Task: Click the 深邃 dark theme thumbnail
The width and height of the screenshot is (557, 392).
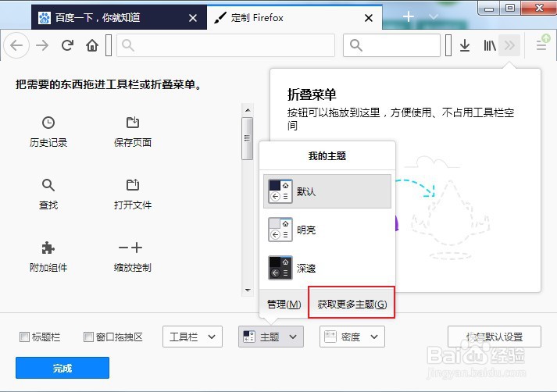Action: [x=280, y=268]
